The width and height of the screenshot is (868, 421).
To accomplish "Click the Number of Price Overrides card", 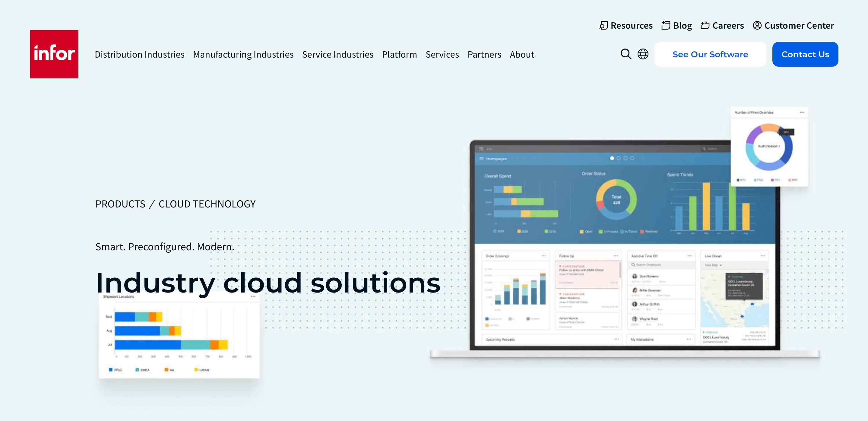I will (x=769, y=147).
